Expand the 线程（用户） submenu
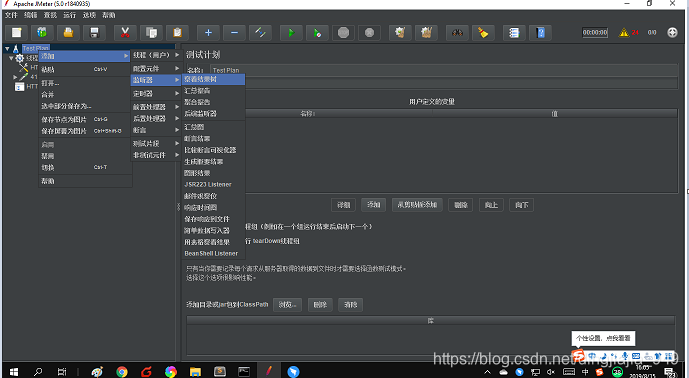 (156, 55)
